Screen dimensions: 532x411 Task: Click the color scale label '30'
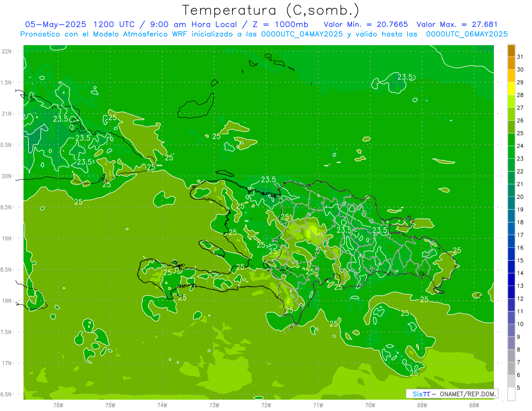(520, 70)
